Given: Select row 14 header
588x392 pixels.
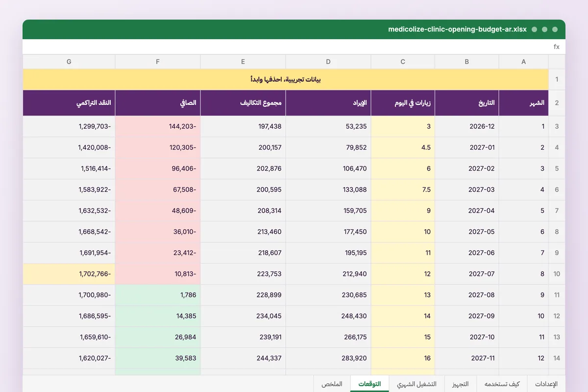Looking at the screenshot, I should 557,358.
